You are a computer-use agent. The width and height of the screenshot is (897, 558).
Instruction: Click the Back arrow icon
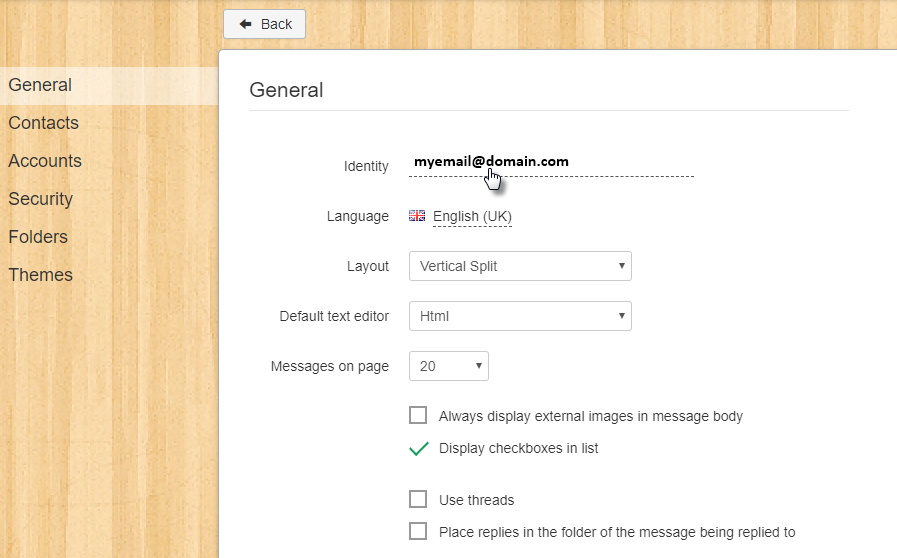coord(245,24)
